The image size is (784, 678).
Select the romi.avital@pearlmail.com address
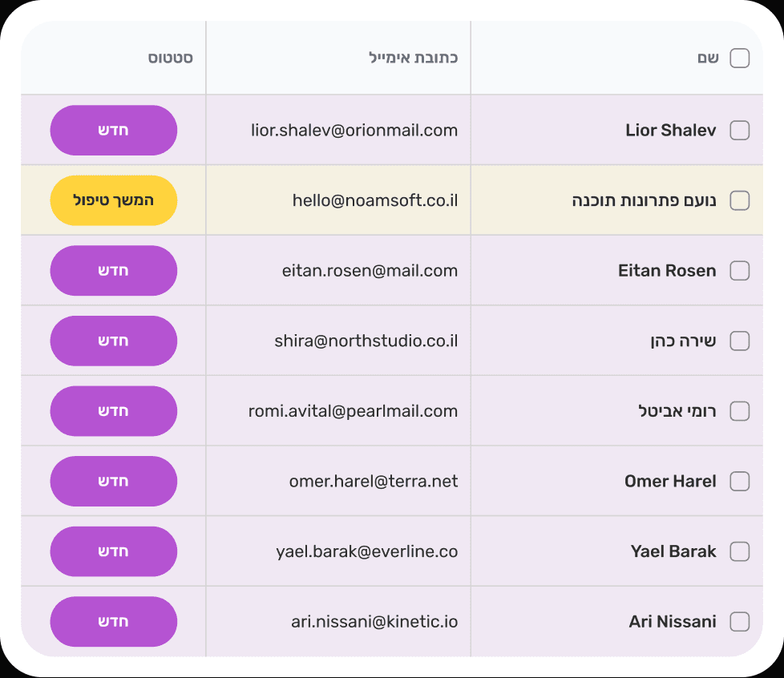point(353,411)
